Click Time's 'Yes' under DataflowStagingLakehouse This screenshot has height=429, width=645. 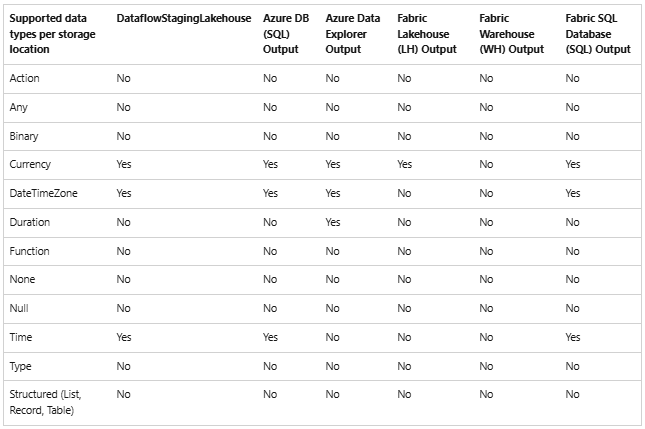point(125,338)
